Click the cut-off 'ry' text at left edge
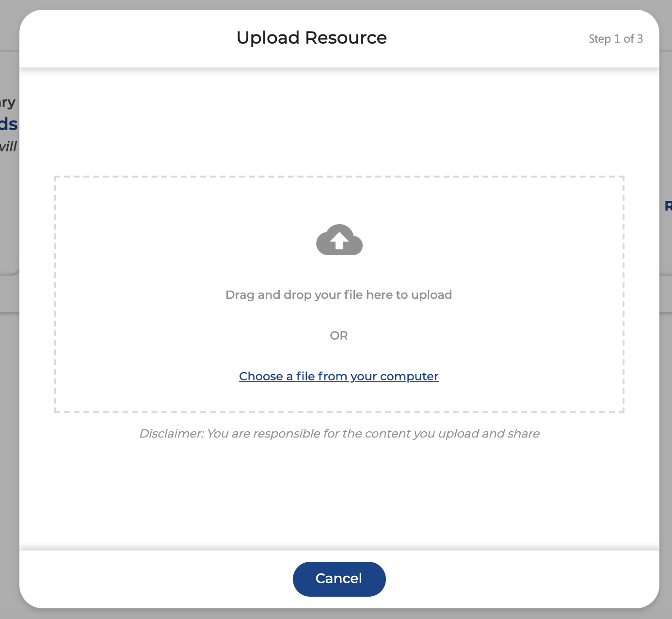Image resolution: width=672 pixels, height=619 pixels. (x=8, y=102)
